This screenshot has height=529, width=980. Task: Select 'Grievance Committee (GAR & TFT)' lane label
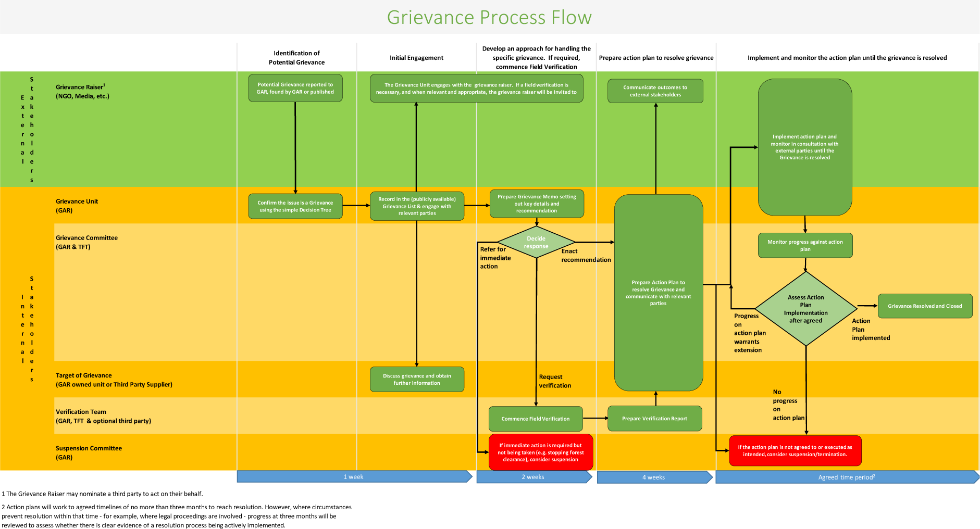(86, 242)
